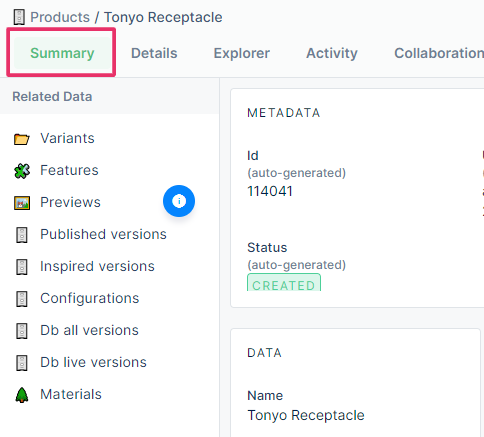
Task: Open Db all versions link
Action: coord(89,330)
